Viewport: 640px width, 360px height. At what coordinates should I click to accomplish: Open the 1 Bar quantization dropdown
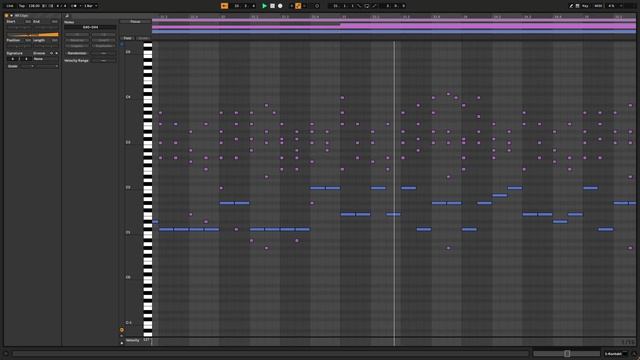pos(90,6)
